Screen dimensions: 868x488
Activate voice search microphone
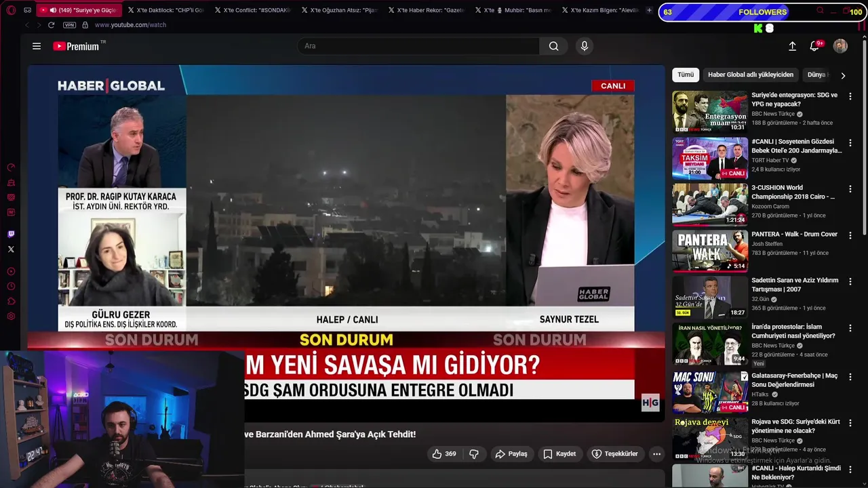pyautogui.click(x=585, y=46)
